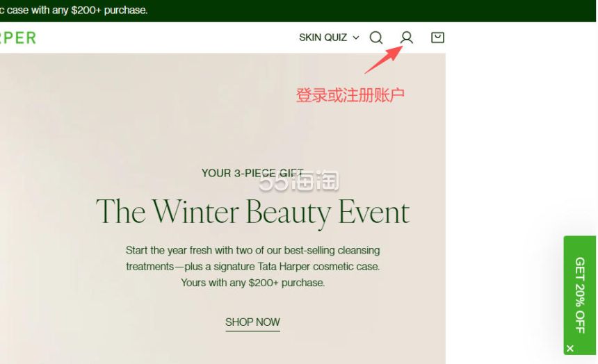
Task: Click the dark green announcement bar
Action: click(298, 10)
